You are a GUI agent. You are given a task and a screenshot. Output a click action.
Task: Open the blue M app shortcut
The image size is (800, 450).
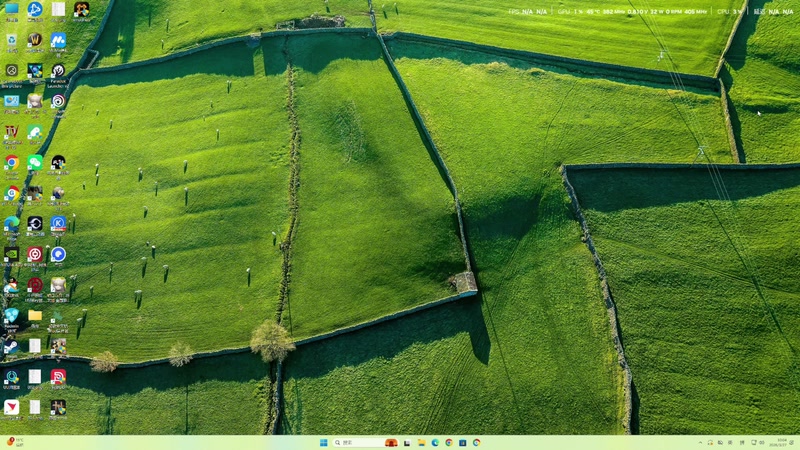[58, 42]
